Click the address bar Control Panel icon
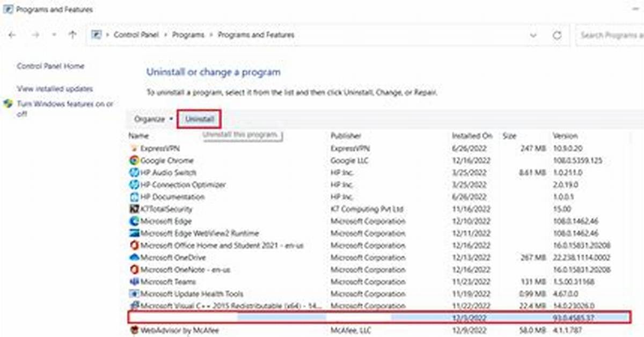Screen dimensions: 644x337 click(97, 35)
